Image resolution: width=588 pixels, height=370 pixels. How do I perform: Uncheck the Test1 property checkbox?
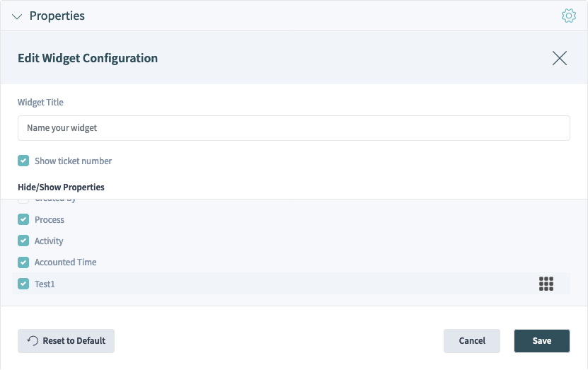(23, 284)
